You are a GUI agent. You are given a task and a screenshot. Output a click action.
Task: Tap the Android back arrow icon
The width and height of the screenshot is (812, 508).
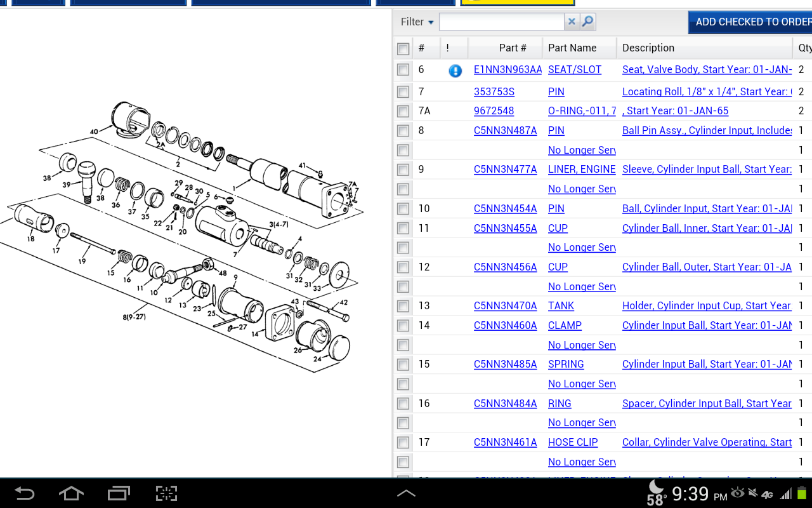(x=25, y=493)
